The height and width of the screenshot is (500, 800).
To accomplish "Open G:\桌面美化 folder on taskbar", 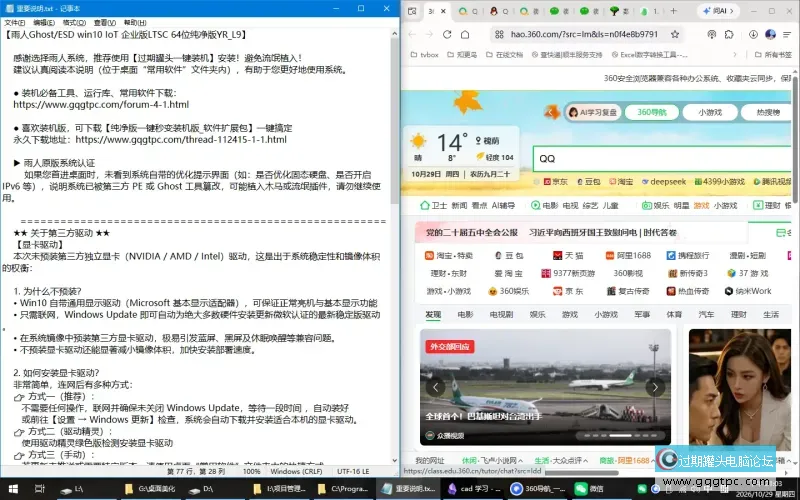I will 151,489.
